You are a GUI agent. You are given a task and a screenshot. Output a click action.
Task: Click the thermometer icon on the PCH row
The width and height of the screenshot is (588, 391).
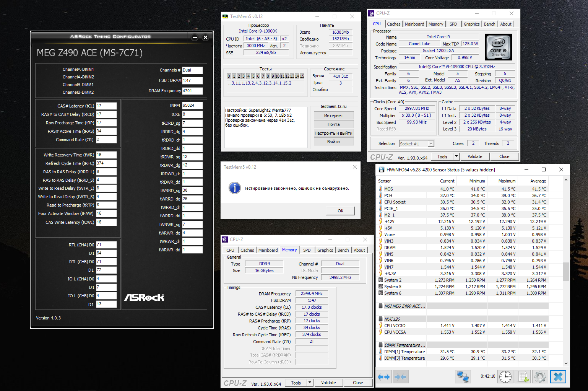pyautogui.click(x=381, y=195)
